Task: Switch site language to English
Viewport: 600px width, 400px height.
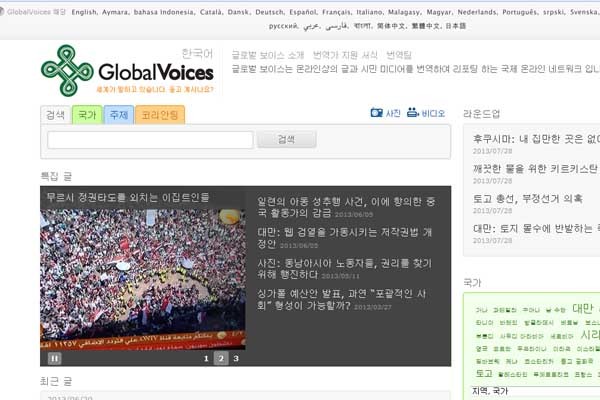Action: [84, 12]
